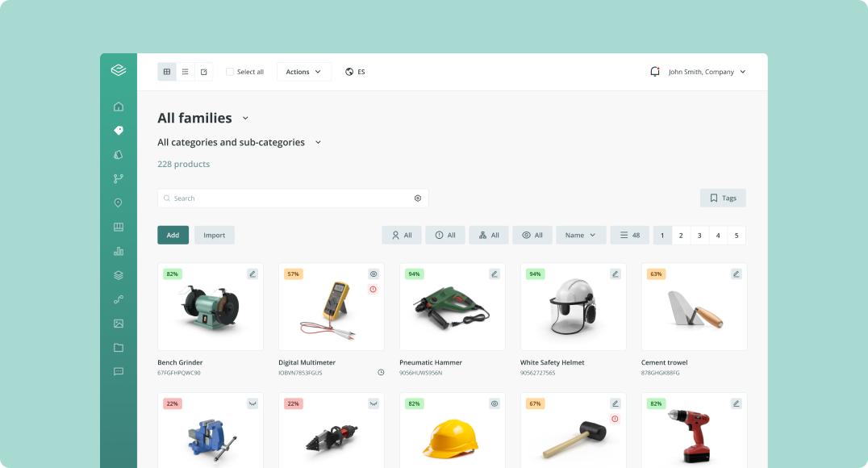Toggle grid view mode on
The width and height of the screenshot is (868, 468).
tap(166, 71)
